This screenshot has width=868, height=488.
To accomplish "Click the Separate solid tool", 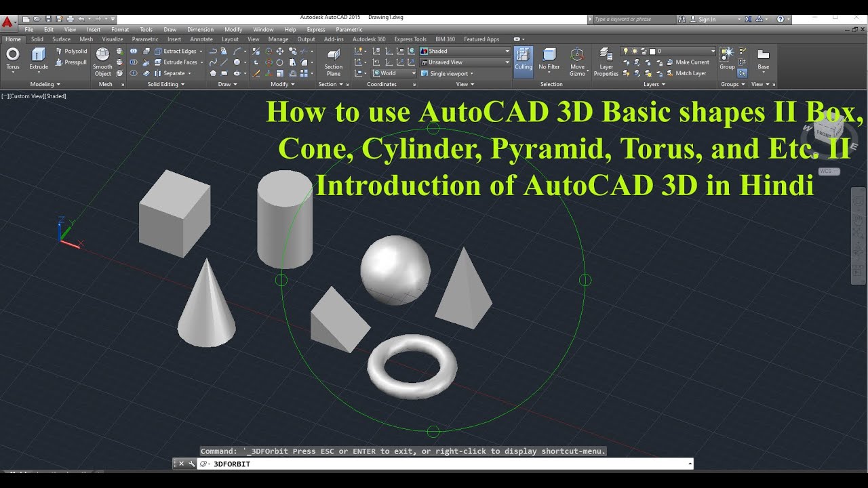I will (173, 73).
